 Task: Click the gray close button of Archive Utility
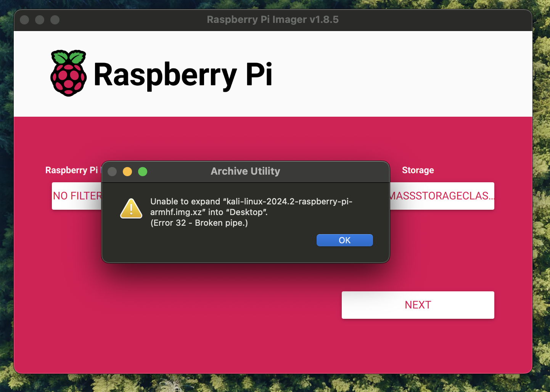(x=112, y=172)
